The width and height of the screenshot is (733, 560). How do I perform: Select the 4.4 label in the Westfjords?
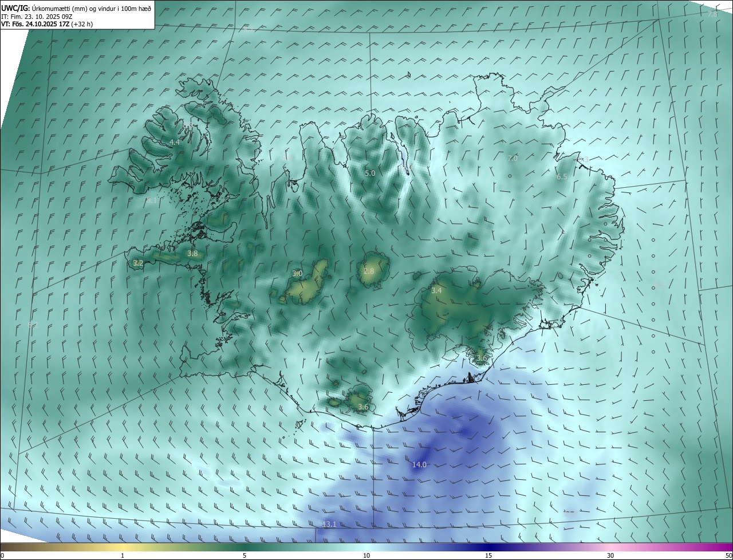[x=175, y=142]
